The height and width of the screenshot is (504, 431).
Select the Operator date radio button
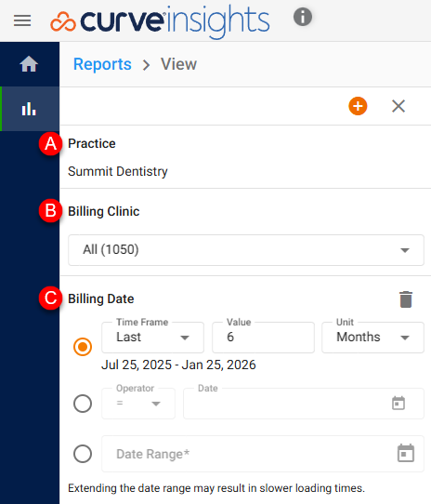pyautogui.click(x=83, y=404)
